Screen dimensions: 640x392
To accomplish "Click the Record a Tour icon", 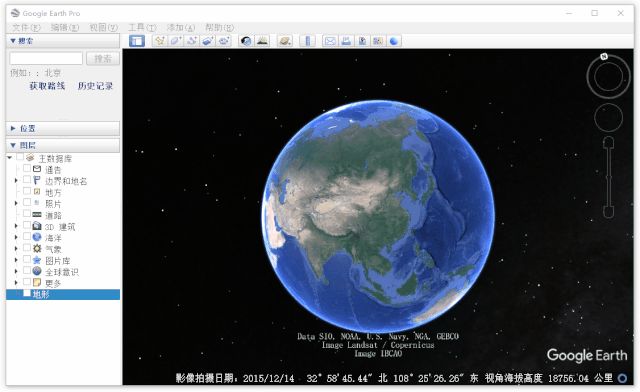I will coord(224,41).
